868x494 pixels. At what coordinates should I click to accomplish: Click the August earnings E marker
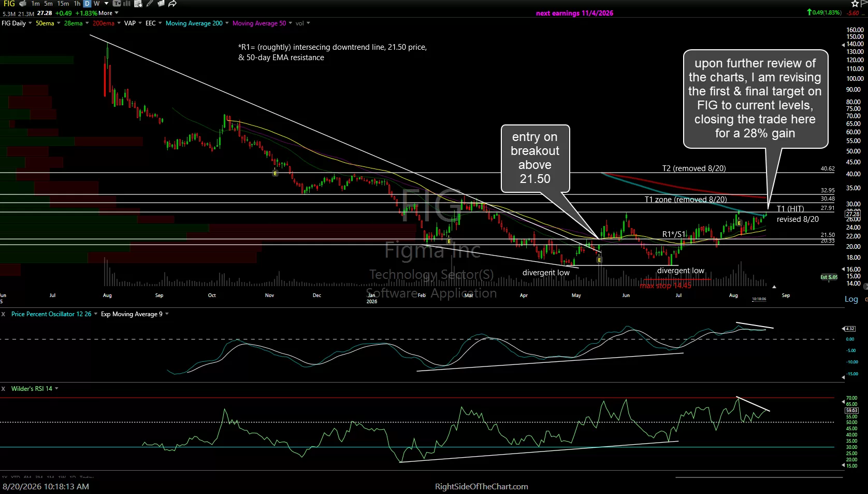[740, 223]
